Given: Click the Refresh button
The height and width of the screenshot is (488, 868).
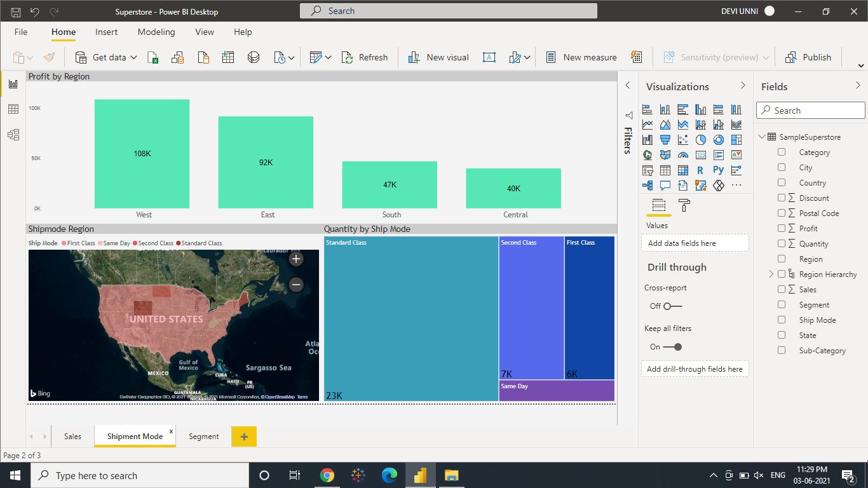Looking at the screenshot, I should pyautogui.click(x=365, y=57).
